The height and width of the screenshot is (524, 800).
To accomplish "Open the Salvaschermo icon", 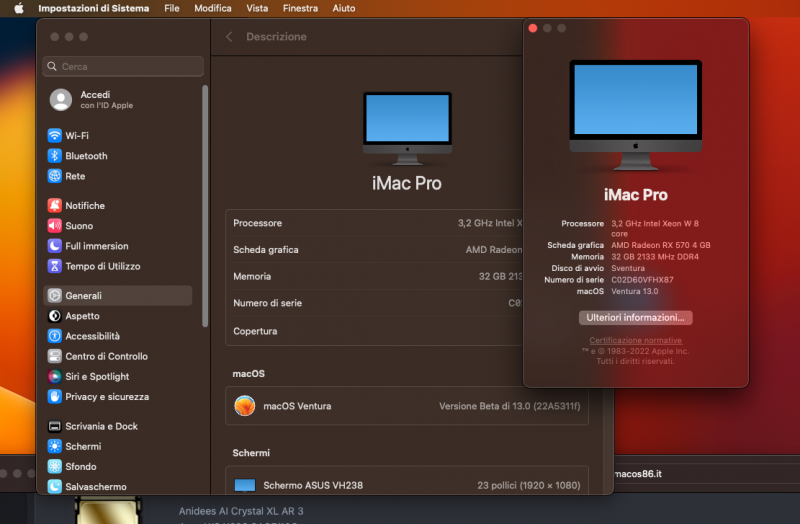I will pos(55,487).
